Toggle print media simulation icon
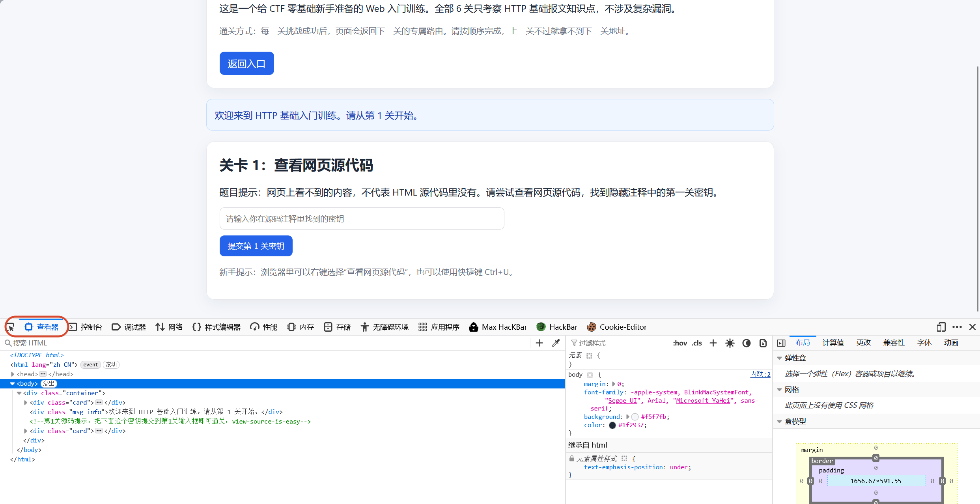This screenshot has height=504, width=980. pos(763,343)
